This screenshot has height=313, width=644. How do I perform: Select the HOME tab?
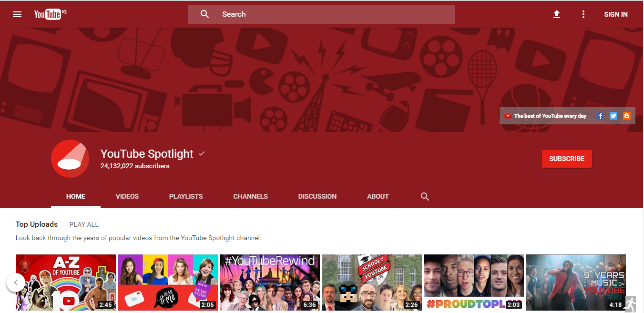(76, 196)
